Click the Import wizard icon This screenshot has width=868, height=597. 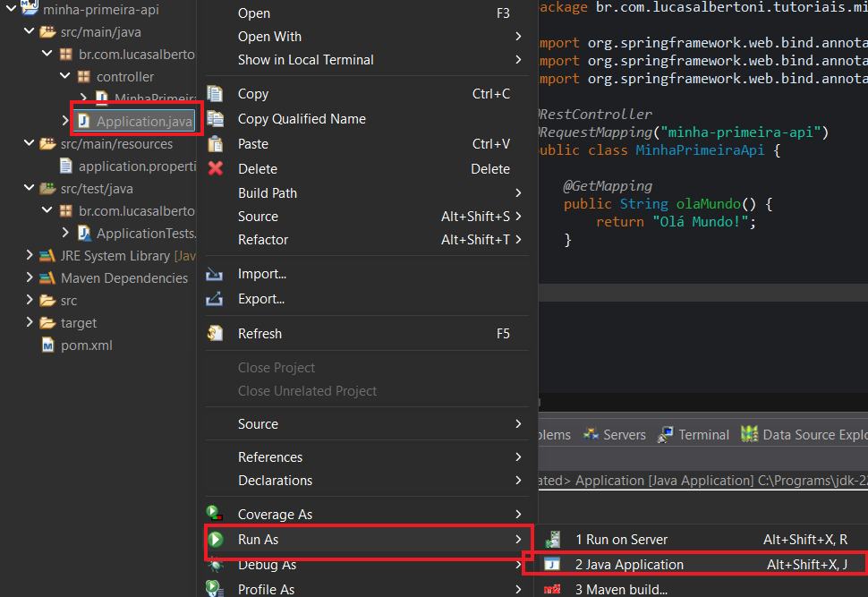point(215,273)
